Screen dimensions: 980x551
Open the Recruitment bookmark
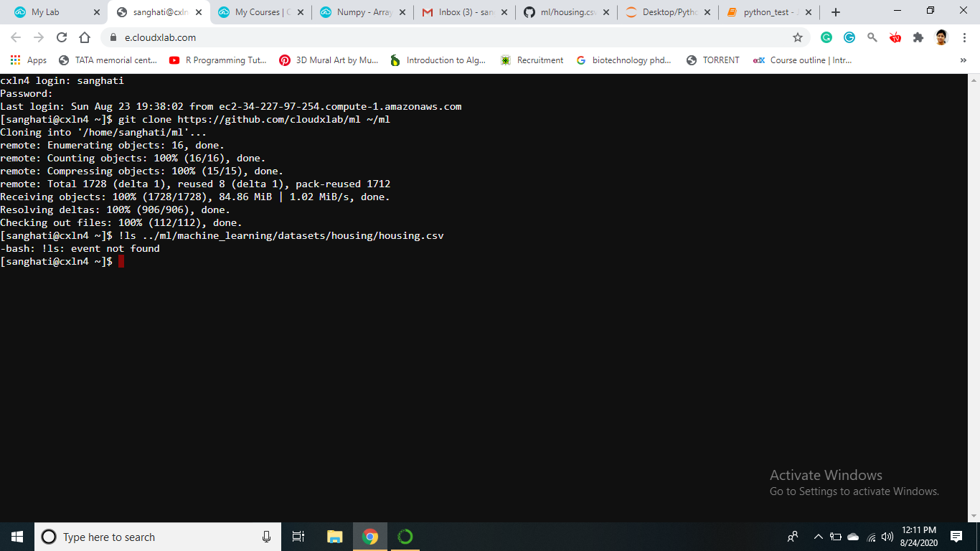pyautogui.click(x=532, y=60)
